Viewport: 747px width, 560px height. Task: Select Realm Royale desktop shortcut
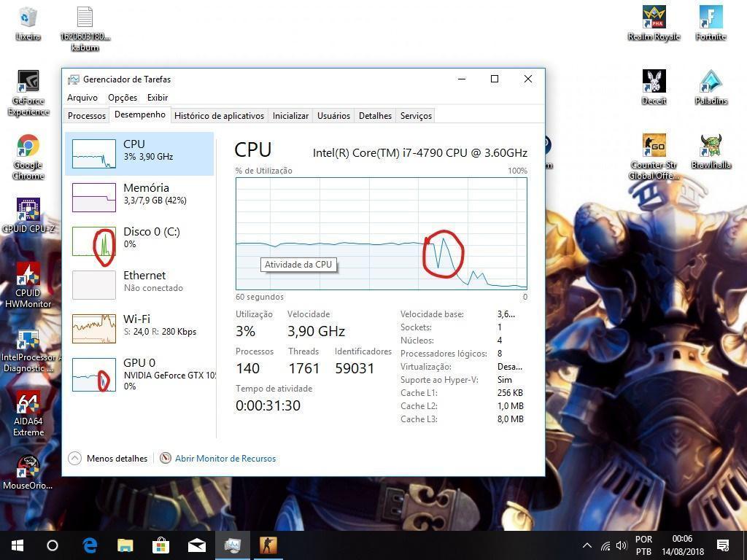(x=654, y=23)
